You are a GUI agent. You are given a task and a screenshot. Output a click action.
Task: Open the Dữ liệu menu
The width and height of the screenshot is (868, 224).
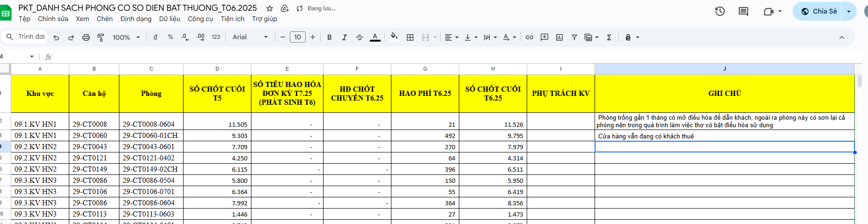(169, 19)
